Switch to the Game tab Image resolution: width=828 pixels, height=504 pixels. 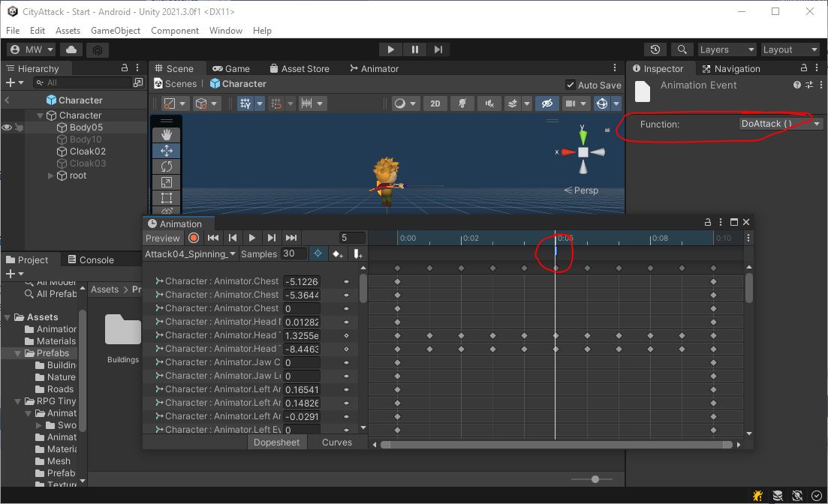pos(234,68)
